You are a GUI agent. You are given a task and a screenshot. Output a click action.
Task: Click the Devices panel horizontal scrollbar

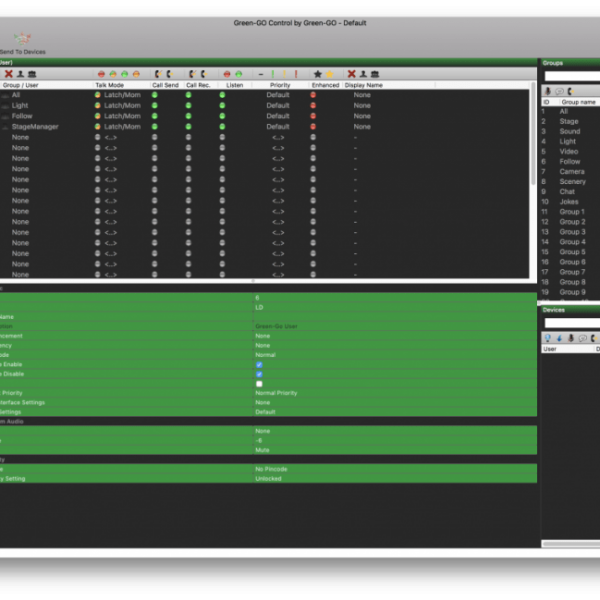click(x=571, y=544)
